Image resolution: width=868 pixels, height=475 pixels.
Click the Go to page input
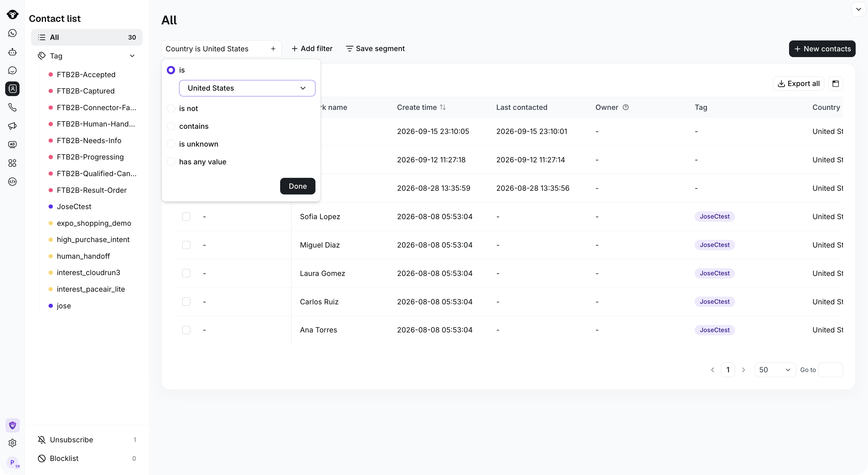[x=830, y=370]
